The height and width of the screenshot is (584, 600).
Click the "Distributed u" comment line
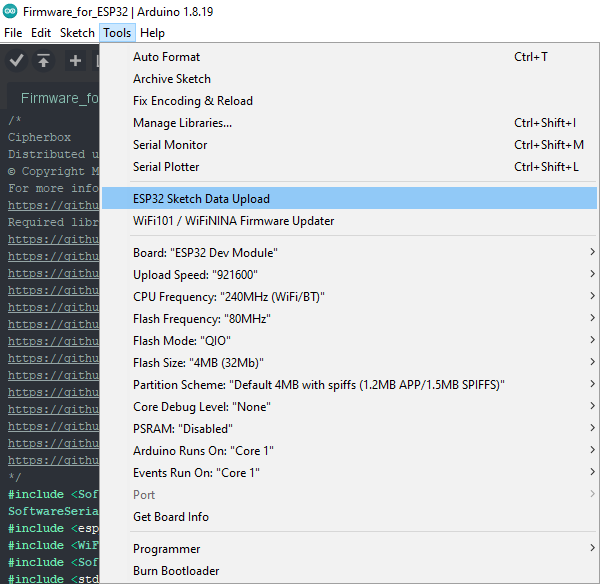(53, 154)
